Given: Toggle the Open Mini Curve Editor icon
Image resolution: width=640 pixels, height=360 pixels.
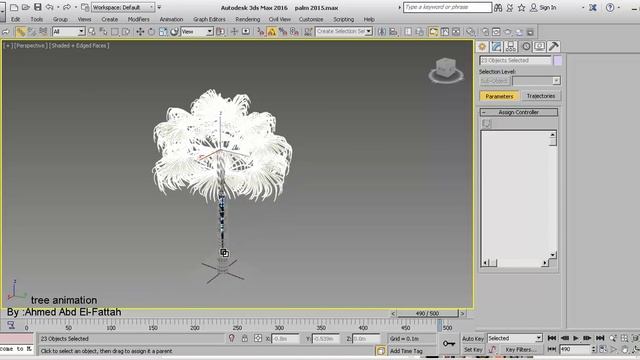Looking at the screenshot, I should tap(11, 325).
